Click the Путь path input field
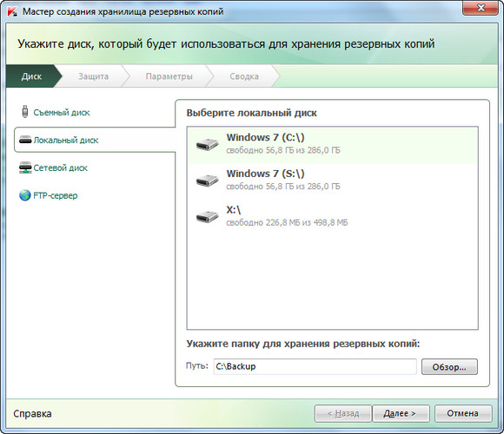 pos(315,366)
